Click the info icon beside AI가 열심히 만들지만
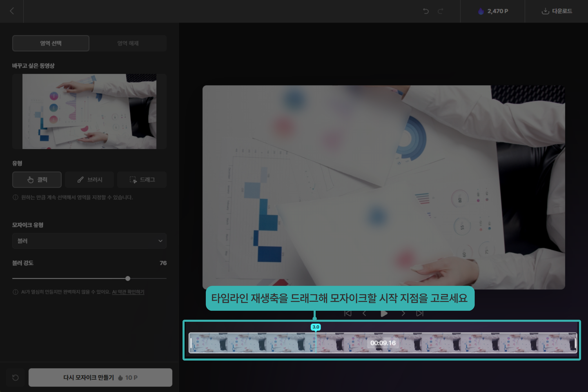This screenshot has width=588, height=392. [x=16, y=292]
